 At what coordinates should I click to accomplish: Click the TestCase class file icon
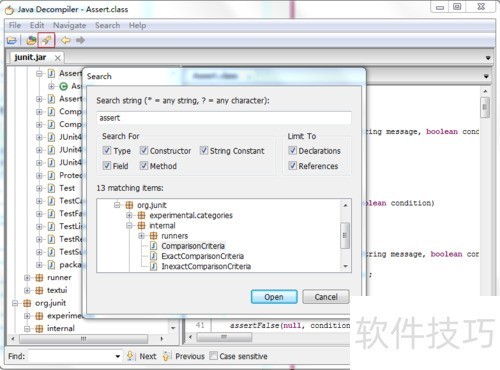(51, 201)
